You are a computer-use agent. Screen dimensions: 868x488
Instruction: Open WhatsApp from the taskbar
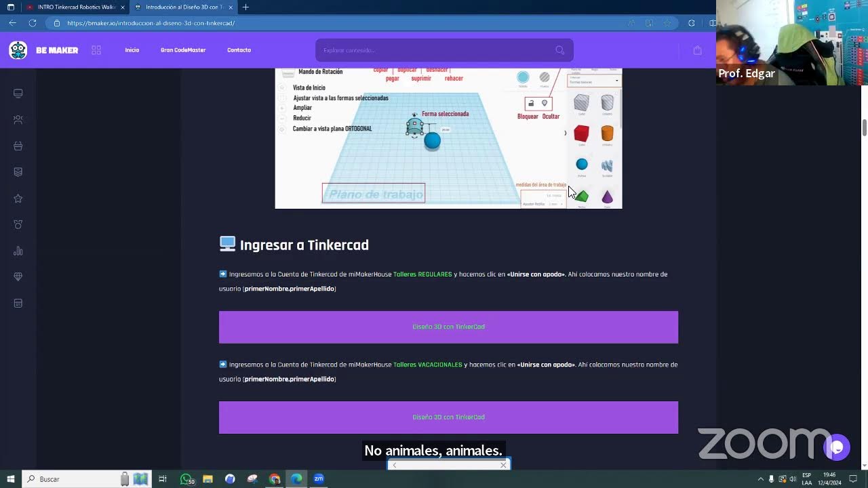[186, 479]
